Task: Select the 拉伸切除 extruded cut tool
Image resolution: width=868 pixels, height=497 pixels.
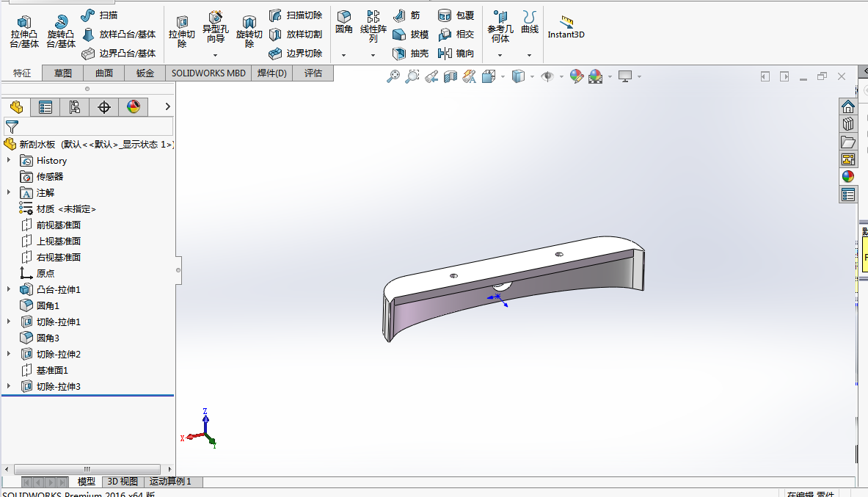Action: (181, 32)
